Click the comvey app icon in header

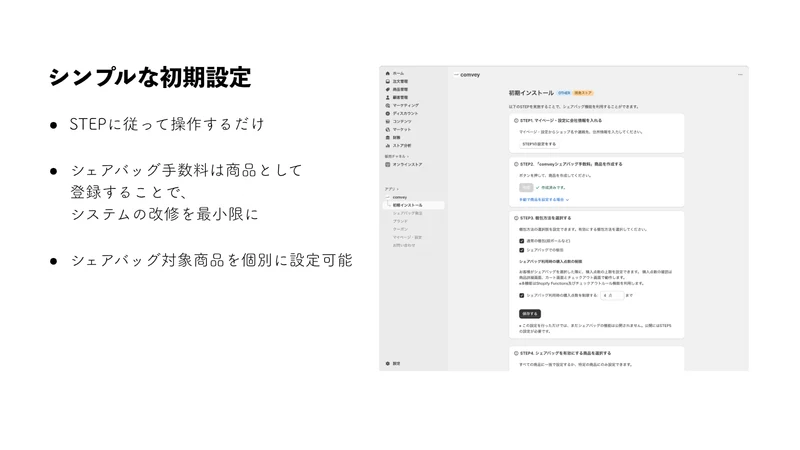[456, 75]
